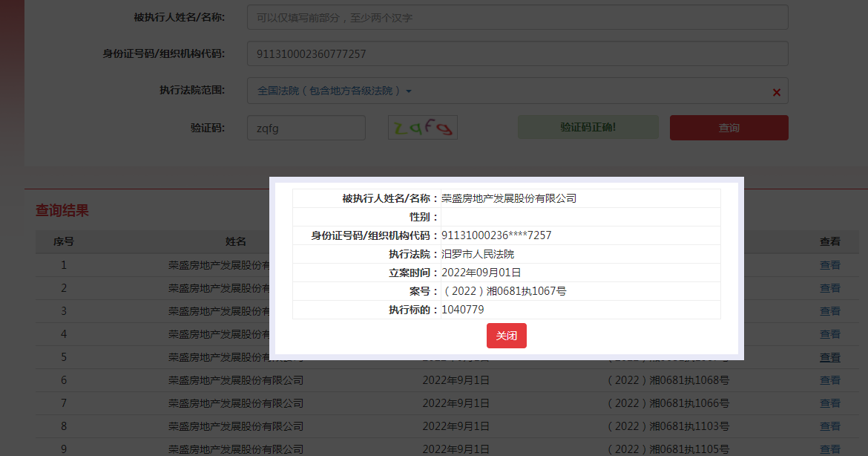Click the 验证码正确! status indicator
868x456 pixels.
pyautogui.click(x=588, y=128)
